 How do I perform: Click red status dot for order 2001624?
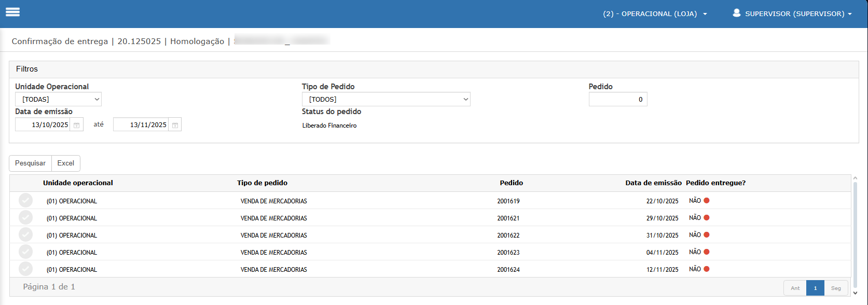706,269
